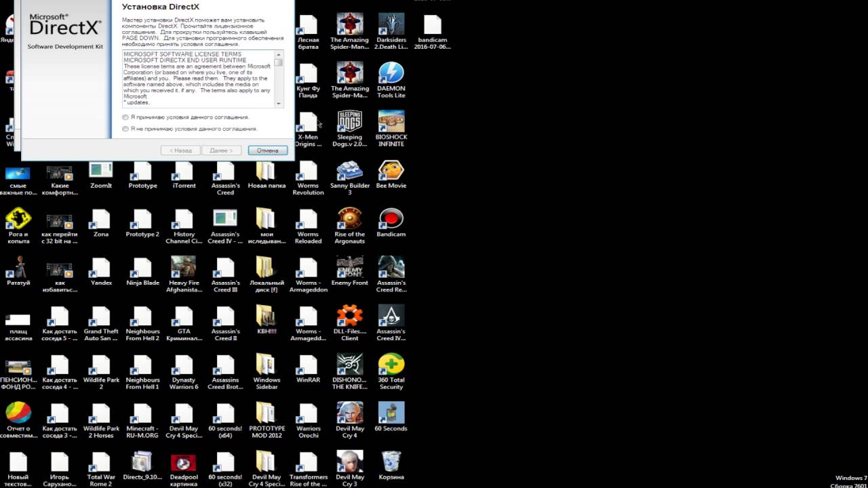Select the Prototype 2 shortcut
This screenshot has width=868, height=488.
142,223
